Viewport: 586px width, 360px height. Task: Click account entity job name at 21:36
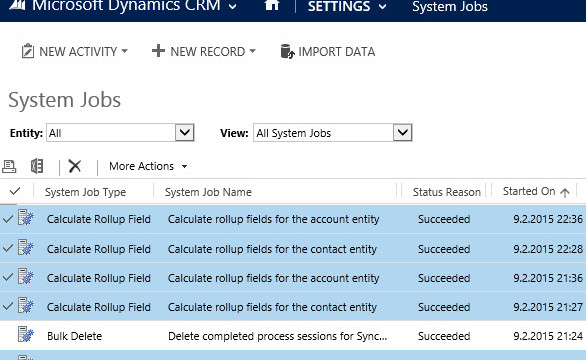pos(274,278)
